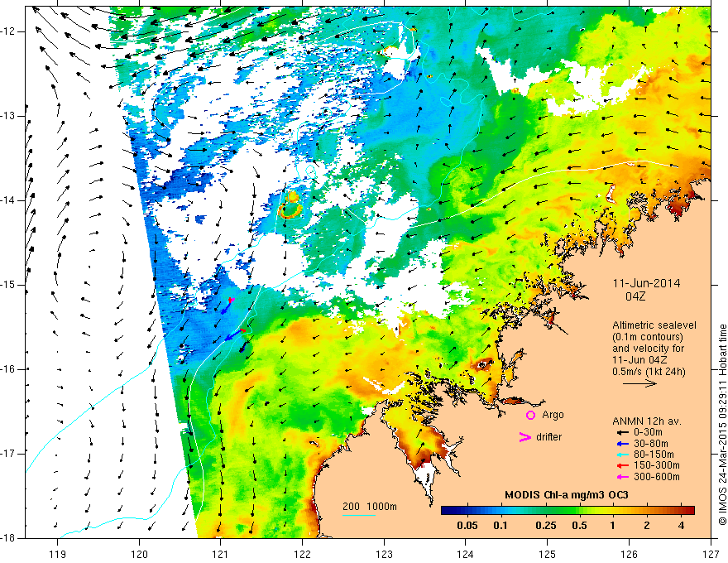Click the cyan isobath legend line under '200 1000m'
This screenshot has height=563, width=728.
click(359, 515)
